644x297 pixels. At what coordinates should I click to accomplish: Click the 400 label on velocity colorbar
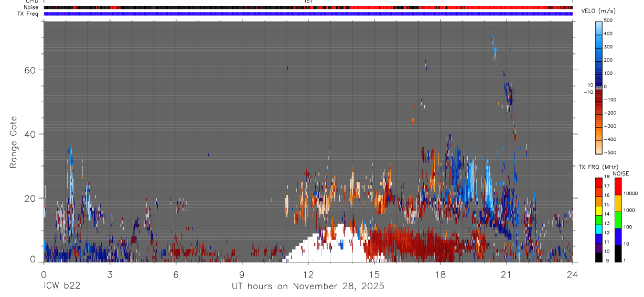608,34
